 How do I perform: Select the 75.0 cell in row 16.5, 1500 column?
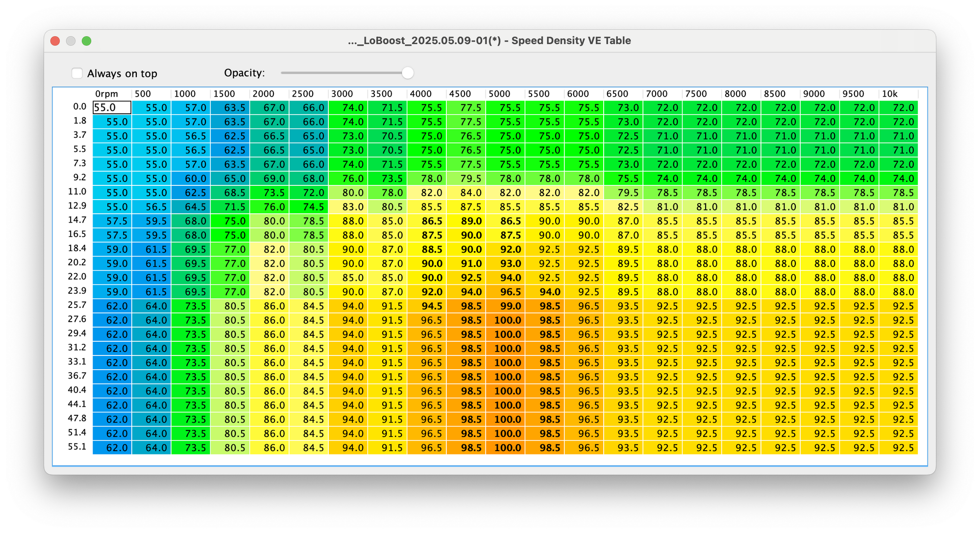(230, 235)
